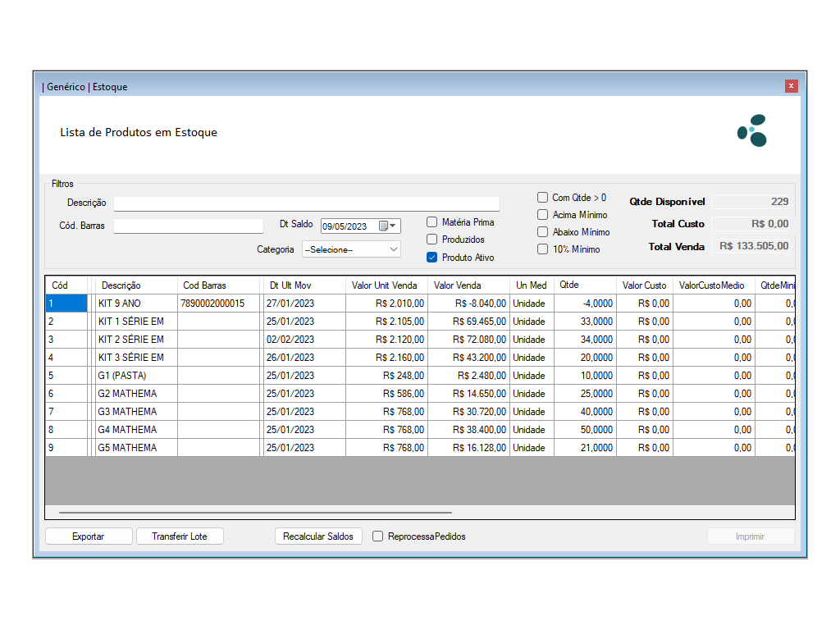Click Recalcular Saldos button
The height and width of the screenshot is (630, 840).
(x=318, y=536)
